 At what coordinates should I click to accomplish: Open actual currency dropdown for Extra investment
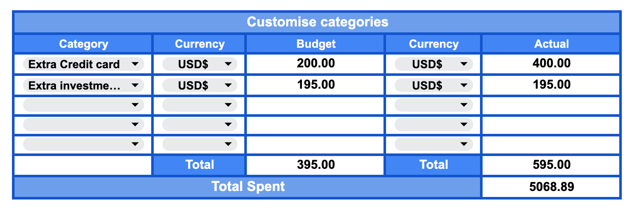pos(433,86)
